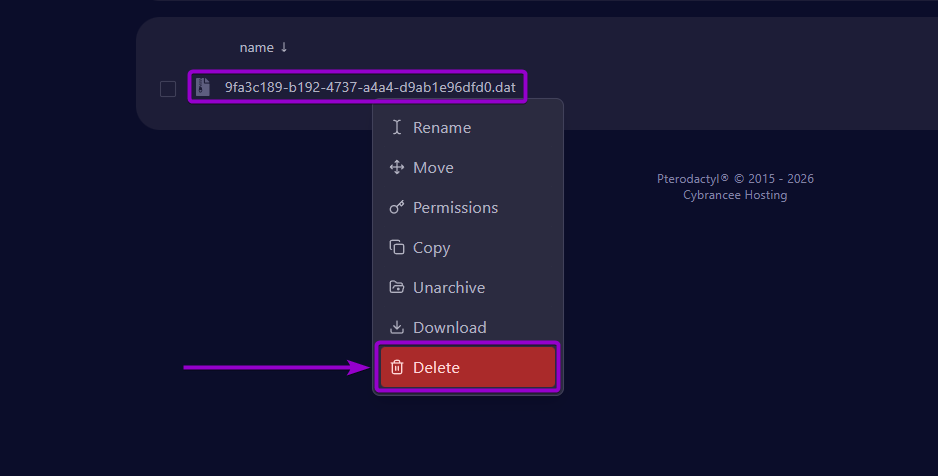Choose Rename from the context menu

(x=442, y=128)
